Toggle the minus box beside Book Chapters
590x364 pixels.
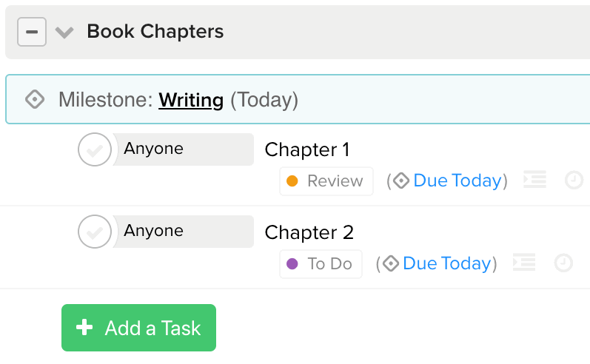tap(32, 32)
